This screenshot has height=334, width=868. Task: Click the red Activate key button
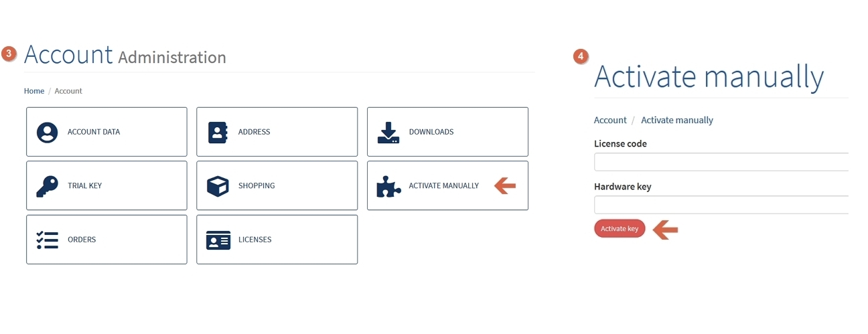click(x=620, y=229)
